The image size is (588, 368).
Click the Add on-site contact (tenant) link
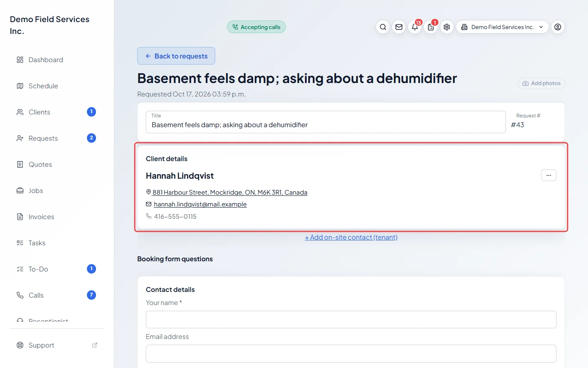pos(351,237)
